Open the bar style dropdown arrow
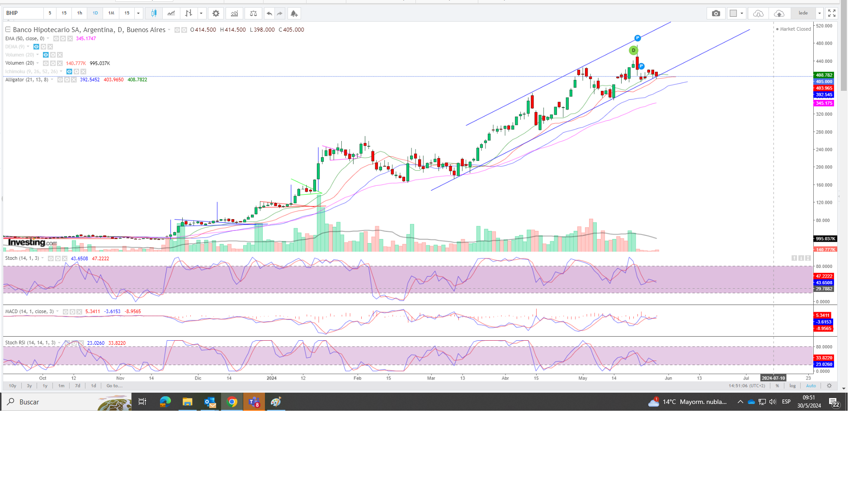Viewport: 868px width, 488px height. click(x=201, y=13)
